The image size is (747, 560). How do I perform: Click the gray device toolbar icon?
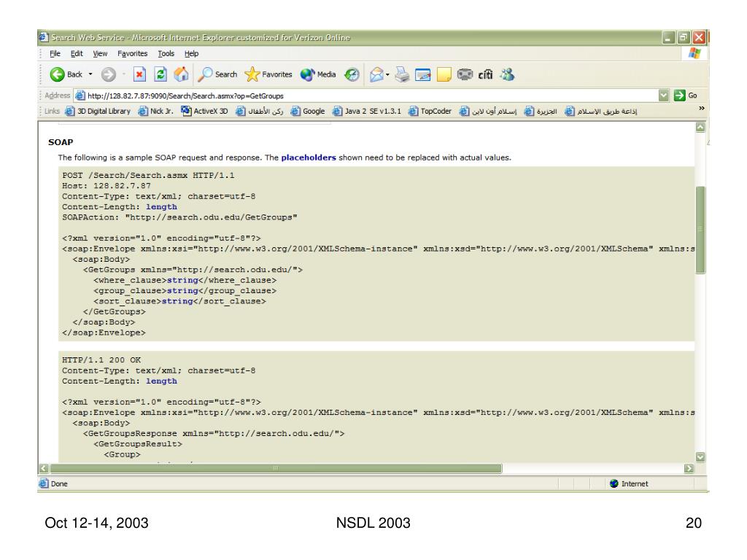pyautogui.click(x=465, y=74)
